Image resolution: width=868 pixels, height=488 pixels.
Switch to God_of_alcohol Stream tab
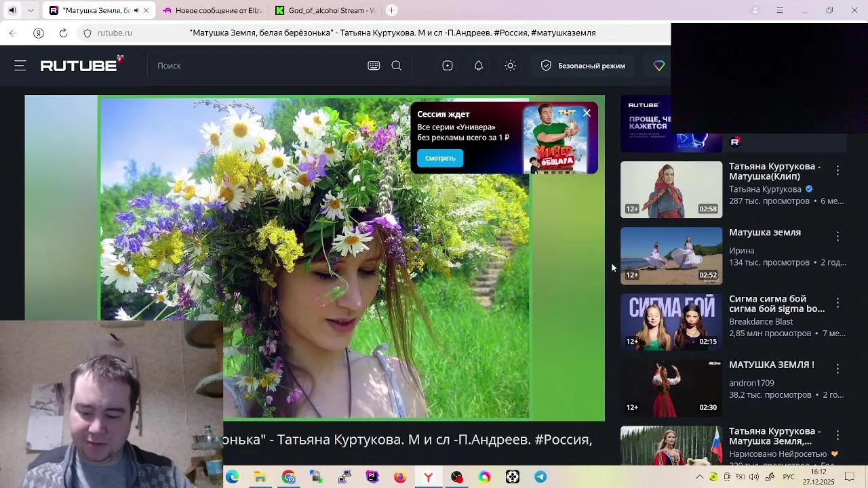[325, 10]
